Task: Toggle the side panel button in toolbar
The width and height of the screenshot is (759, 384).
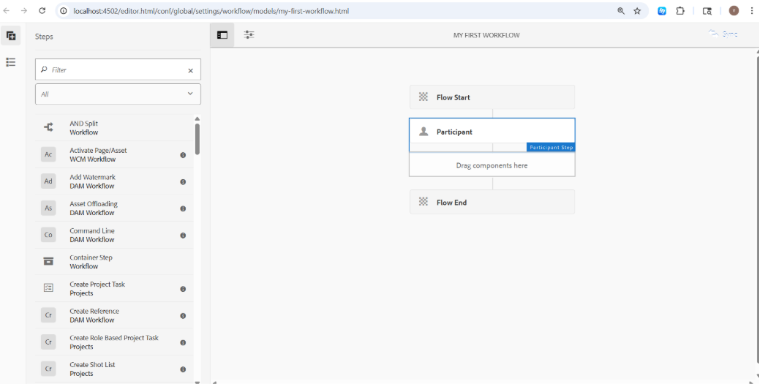Action: pos(222,35)
